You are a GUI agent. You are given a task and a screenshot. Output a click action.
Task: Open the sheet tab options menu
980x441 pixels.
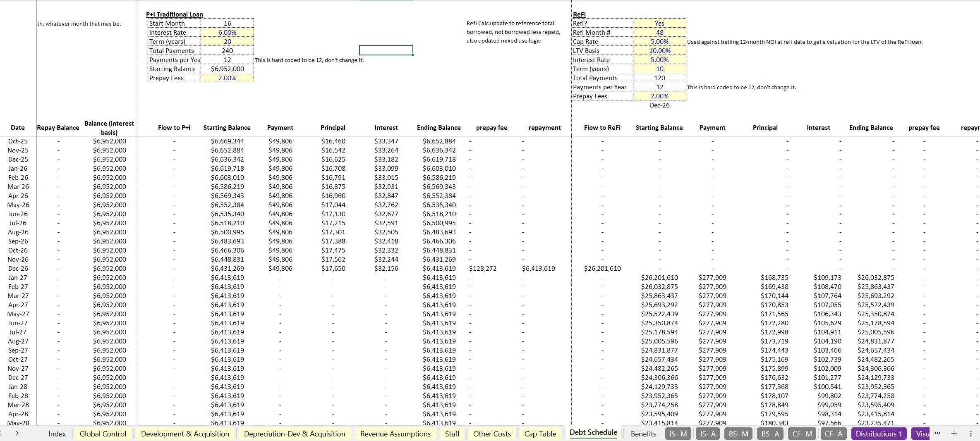(x=971, y=433)
